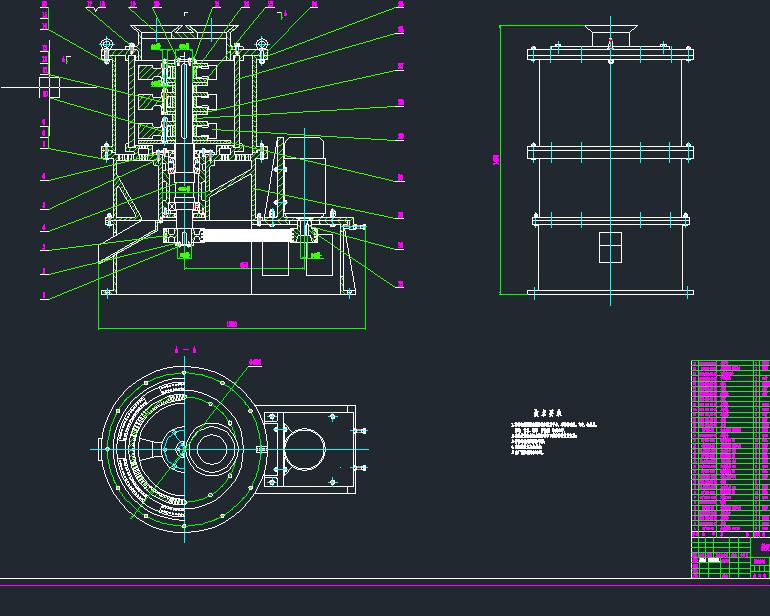Click the A—A section label above plan view
Viewport: 770px width, 616px height.
[x=186, y=350]
